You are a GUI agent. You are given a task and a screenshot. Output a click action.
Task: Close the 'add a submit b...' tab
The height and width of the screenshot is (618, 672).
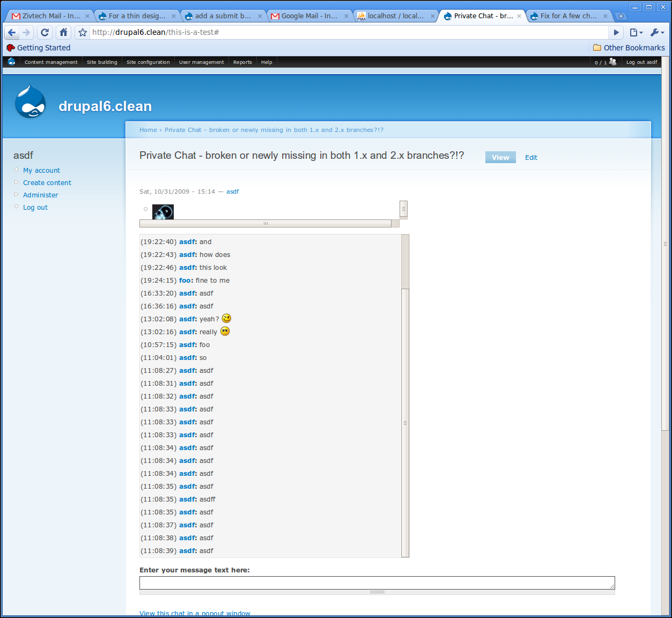(x=260, y=16)
